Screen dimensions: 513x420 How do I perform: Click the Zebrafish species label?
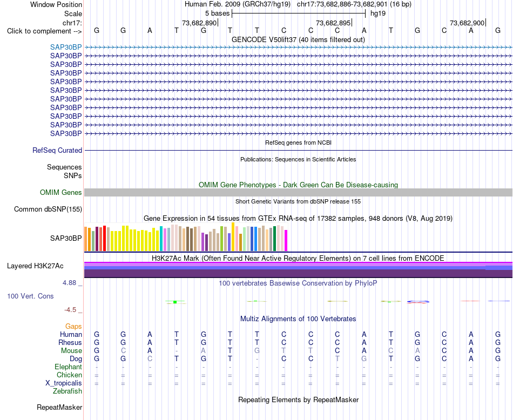tap(67, 391)
